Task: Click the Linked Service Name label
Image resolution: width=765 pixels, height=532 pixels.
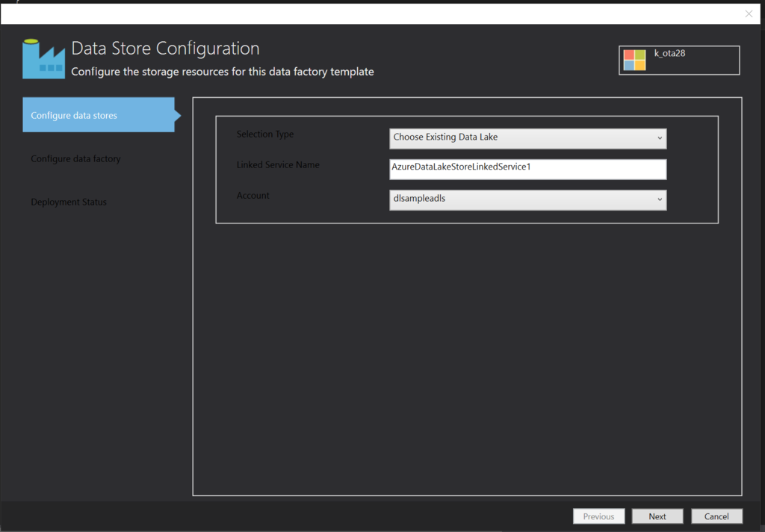Action: (278, 165)
